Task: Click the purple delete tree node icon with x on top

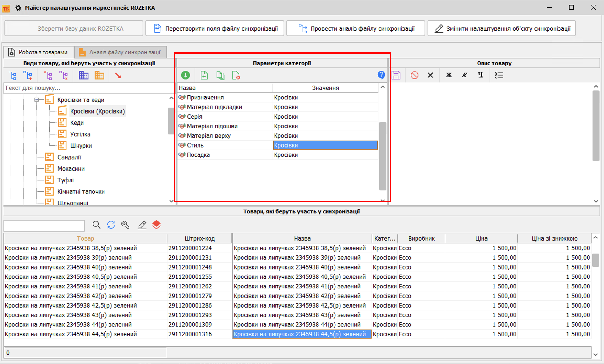Action: tap(48, 75)
